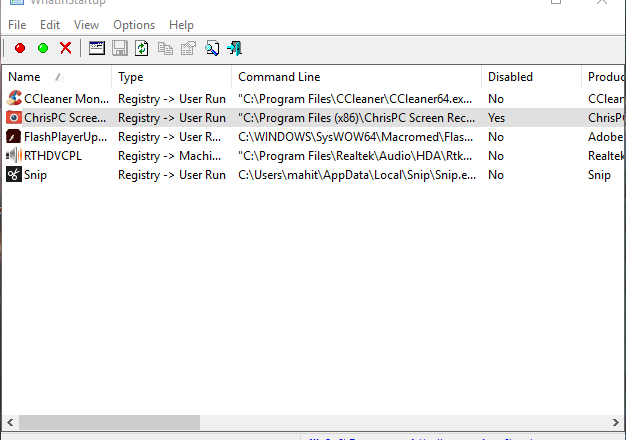Open the Edit menu
This screenshot has width=626, height=440.
(50, 25)
